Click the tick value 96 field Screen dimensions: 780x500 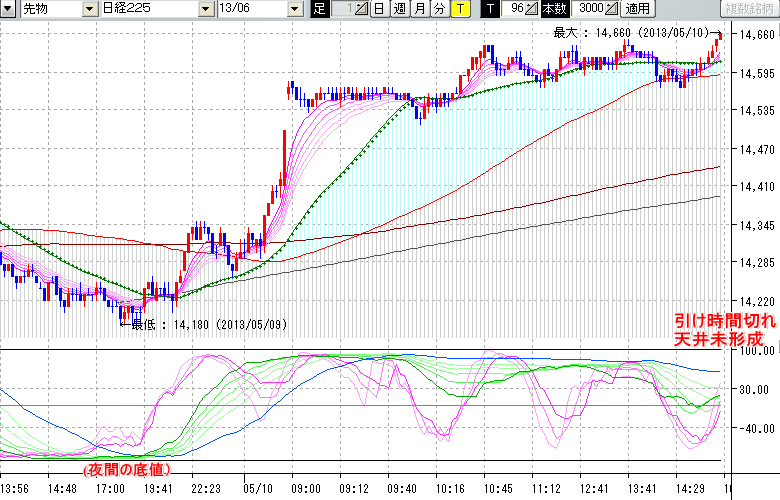tap(513, 9)
